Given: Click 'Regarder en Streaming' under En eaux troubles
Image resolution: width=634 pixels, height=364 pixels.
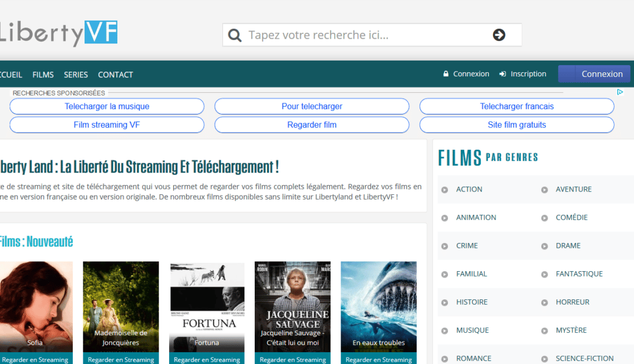Looking at the screenshot, I should [x=379, y=359].
